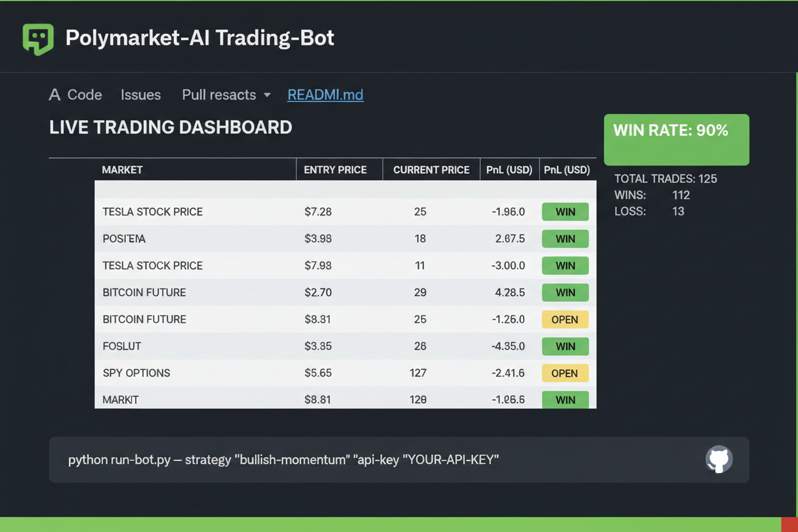Click entry price $3.98

click(x=318, y=239)
